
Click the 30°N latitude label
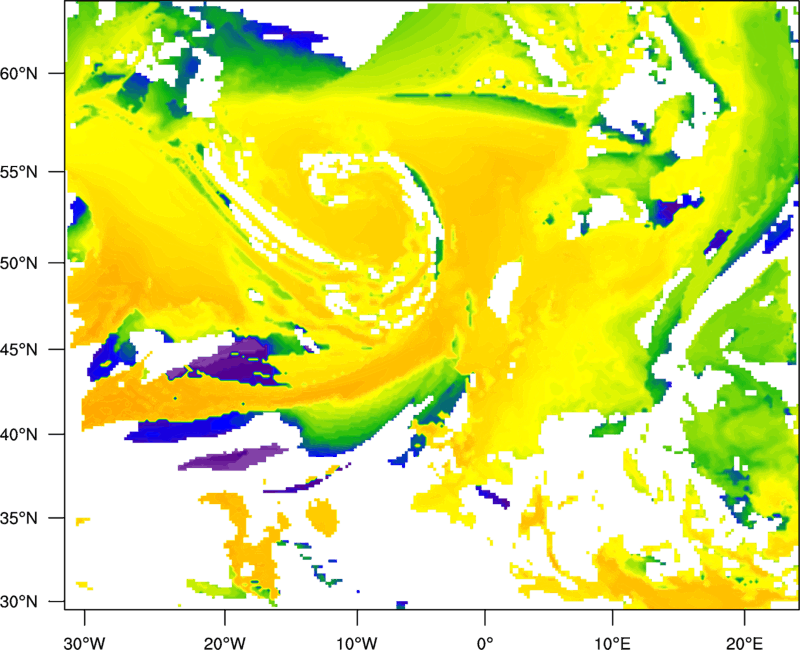tap(19, 602)
